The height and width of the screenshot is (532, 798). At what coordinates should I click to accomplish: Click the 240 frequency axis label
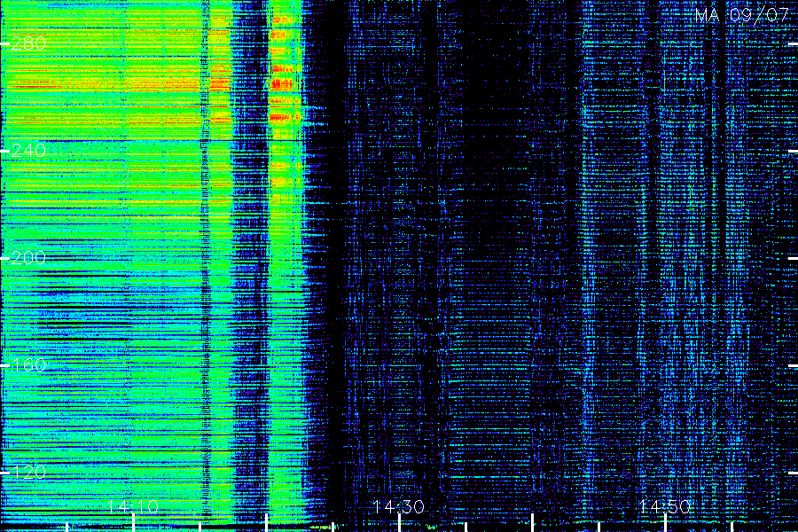28,150
